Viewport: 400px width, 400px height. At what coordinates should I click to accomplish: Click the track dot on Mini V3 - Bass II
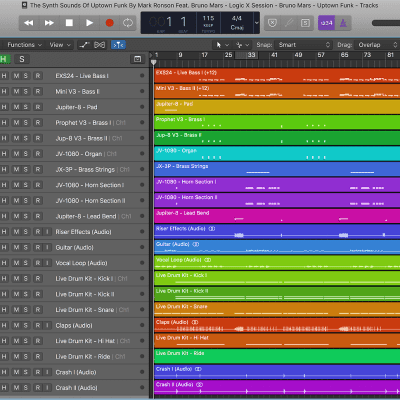point(142,91)
